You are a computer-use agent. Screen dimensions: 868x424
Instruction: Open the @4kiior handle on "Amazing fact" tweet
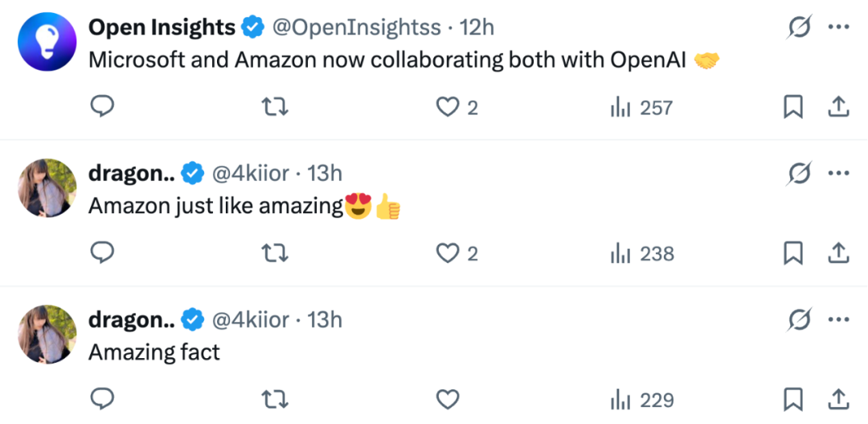click(x=250, y=320)
